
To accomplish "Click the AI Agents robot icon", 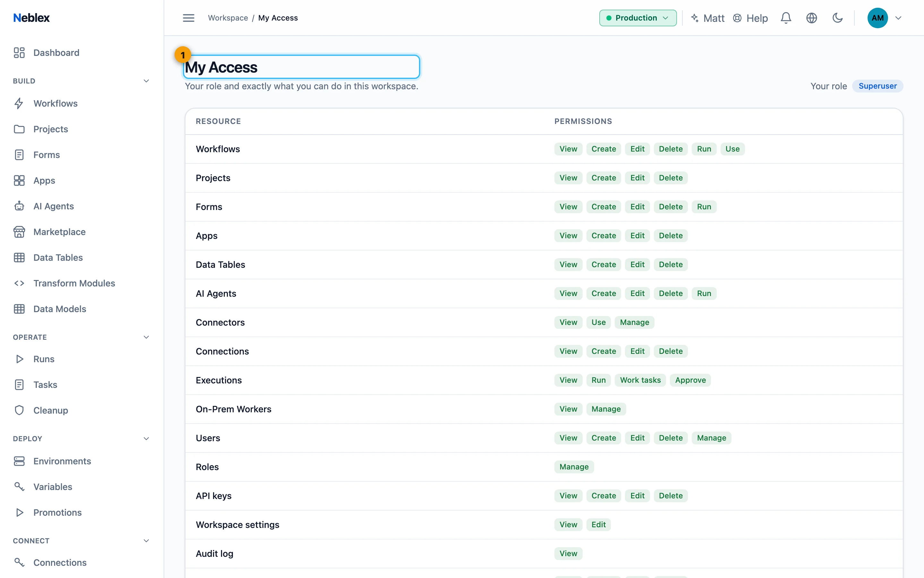I will click(x=19, y=206).
